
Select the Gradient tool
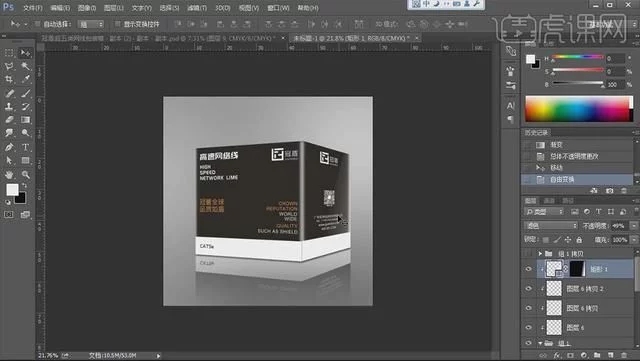pyautogui.click(x=25, y=120)
